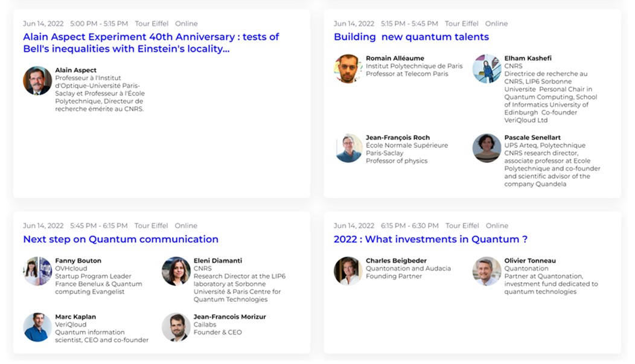Click Marc Kaplan's avatar photo

point(37,327)
